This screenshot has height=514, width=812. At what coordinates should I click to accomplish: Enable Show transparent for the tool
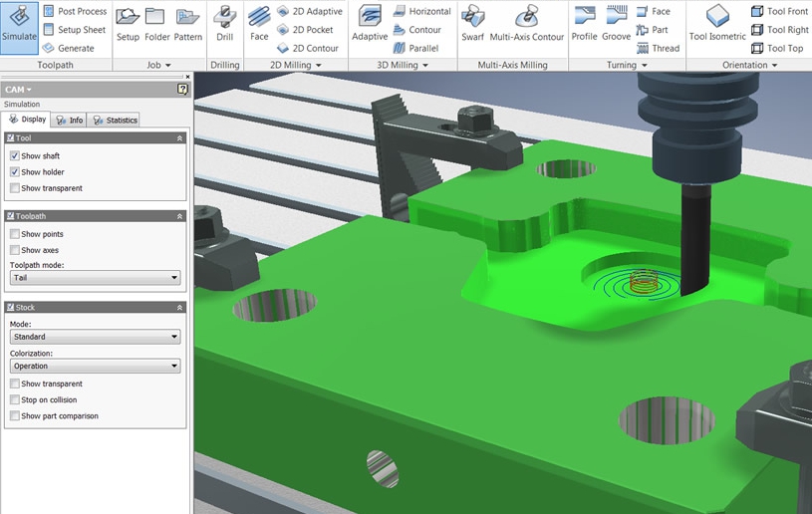pos(15,188)
